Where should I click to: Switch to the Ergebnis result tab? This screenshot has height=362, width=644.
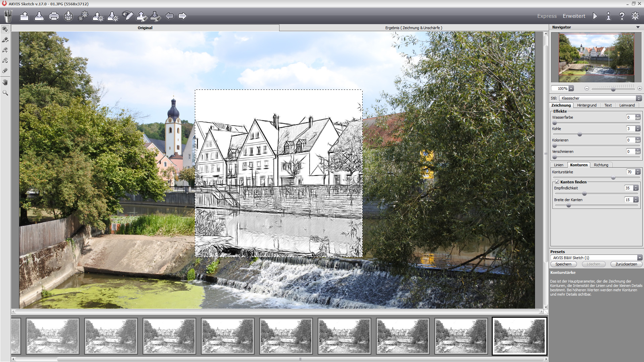point(414,28)
